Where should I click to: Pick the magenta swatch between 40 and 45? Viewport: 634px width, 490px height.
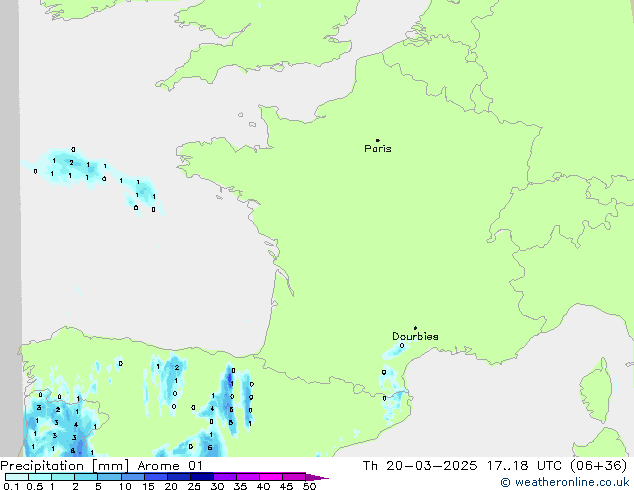tap(271, 477)
